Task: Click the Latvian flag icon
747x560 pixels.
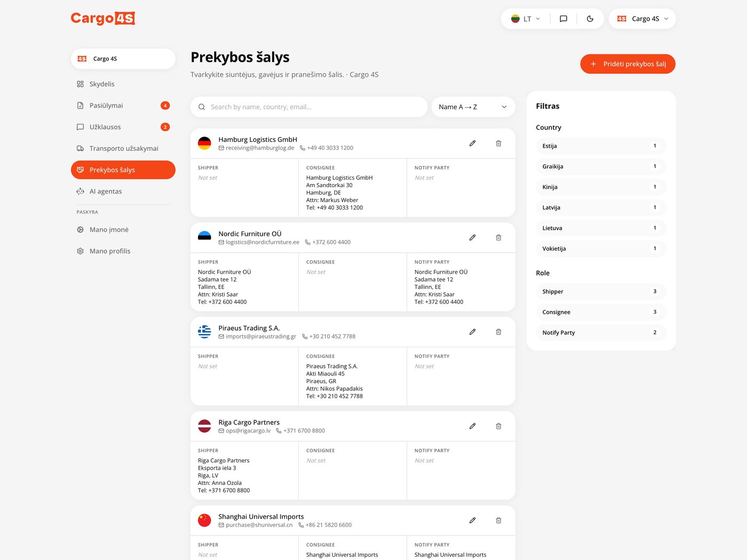Action: (204, 426)
